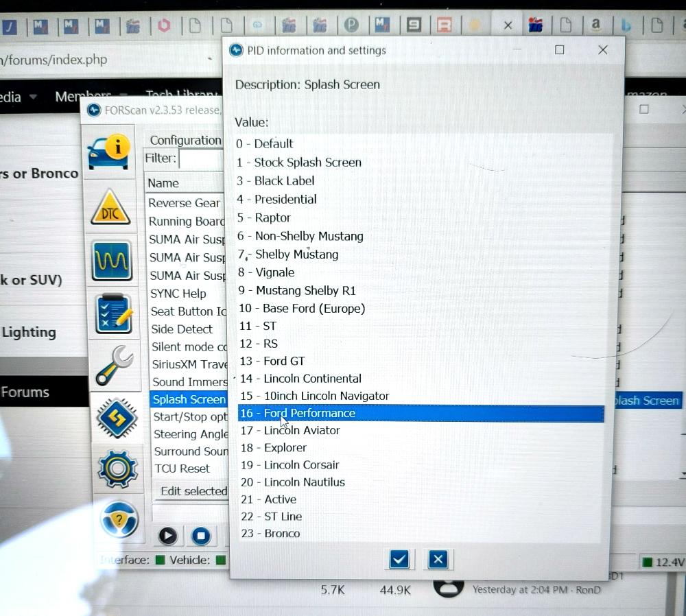Open the oscilloscope live data section
This screenshot has height=616, width=686.
tap(113, 261)
